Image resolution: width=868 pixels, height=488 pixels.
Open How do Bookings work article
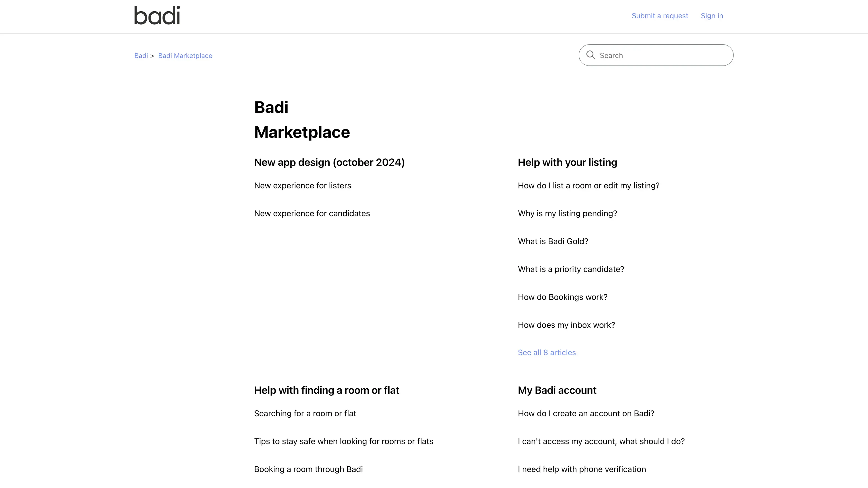click(x=562, y=297)
